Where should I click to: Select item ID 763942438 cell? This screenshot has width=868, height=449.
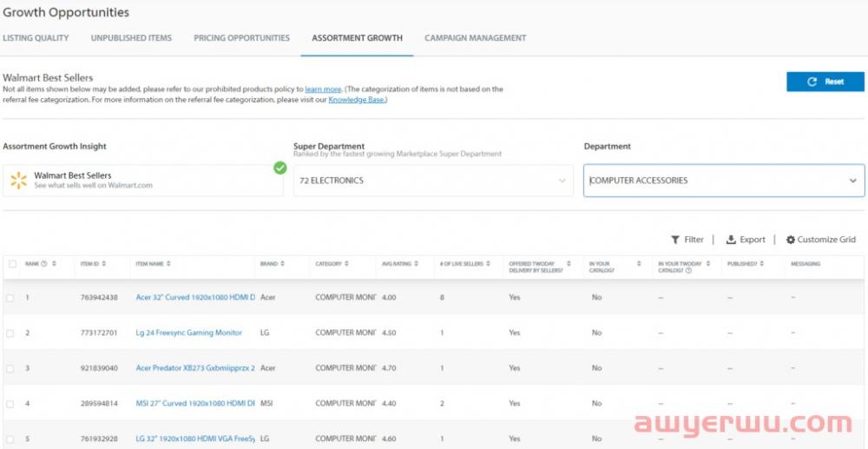[x=99, y=298]
